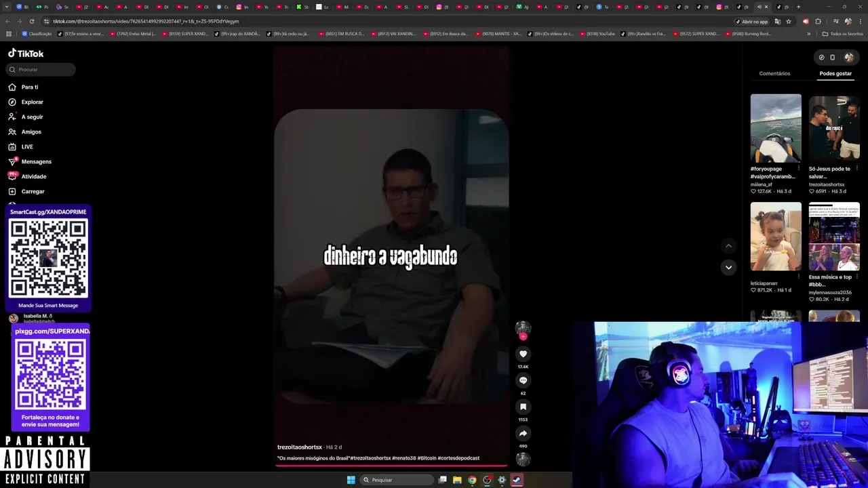Screen dimensions: 868x488
Task: Play or pause the main TikTok video
Action: point(391,256)
